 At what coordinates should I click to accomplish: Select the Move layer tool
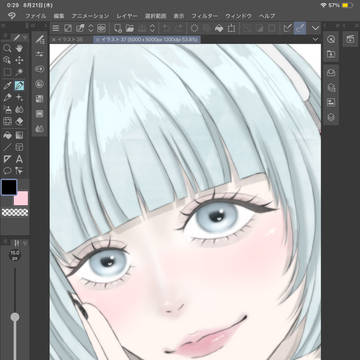[19, 60]
